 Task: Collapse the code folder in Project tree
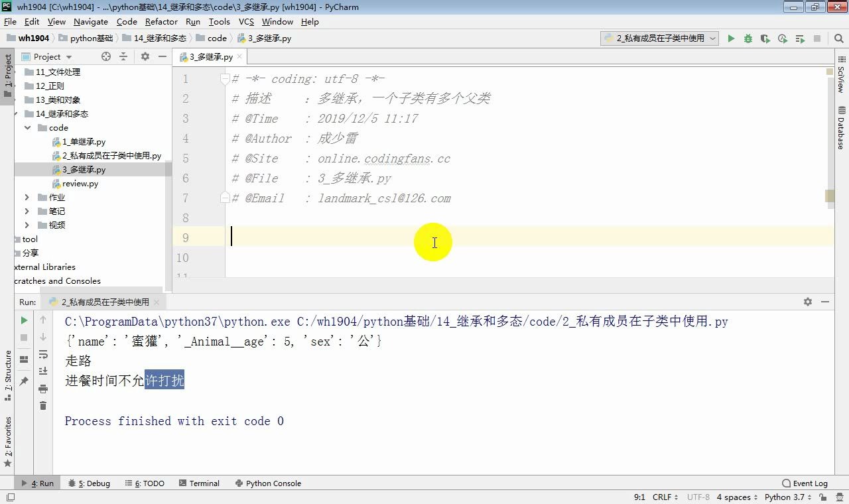(x=27, y=127)
